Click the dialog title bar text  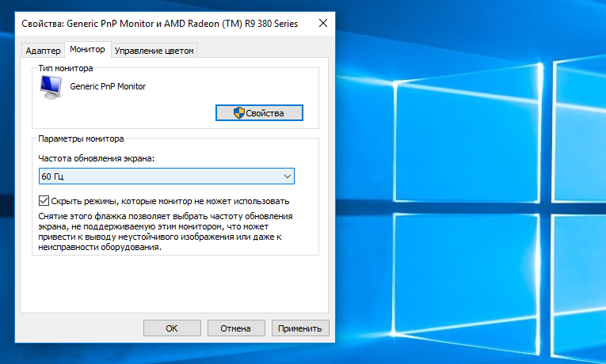159,24
